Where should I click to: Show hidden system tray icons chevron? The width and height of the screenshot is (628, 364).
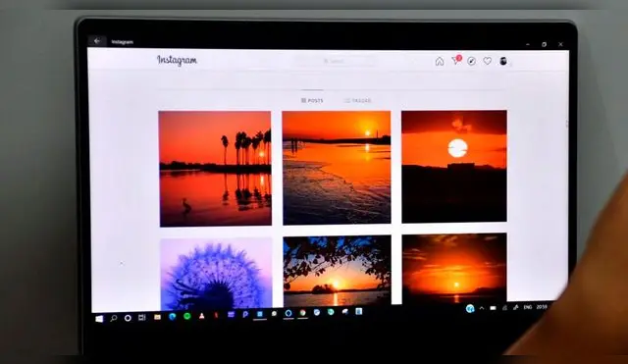(482, 308)
